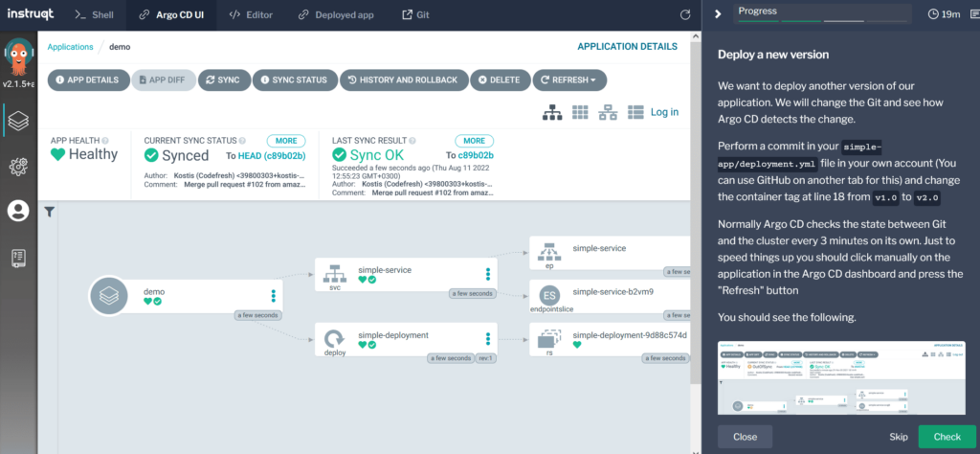
Task: Open the Git external tab
Action: point(415,15)
